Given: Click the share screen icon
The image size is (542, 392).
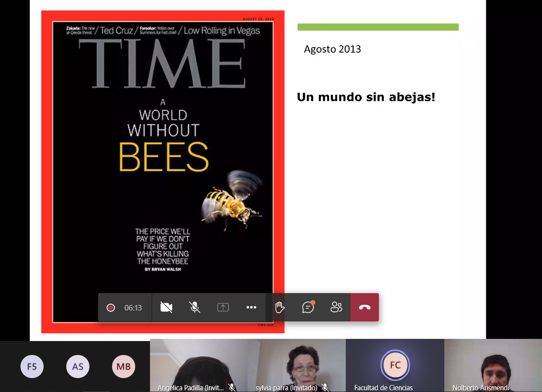Looking at the screenshot, I should (x=223, y=308).
